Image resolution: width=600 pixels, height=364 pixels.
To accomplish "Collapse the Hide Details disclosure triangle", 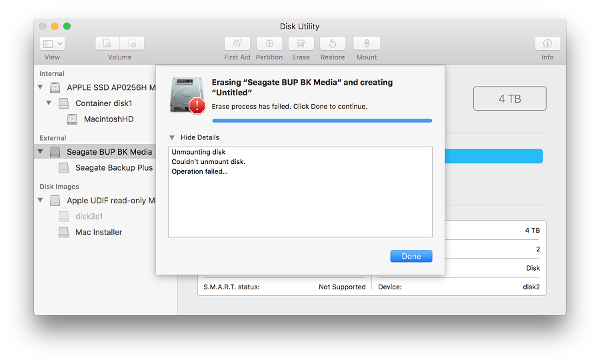I will click(172, 137).
